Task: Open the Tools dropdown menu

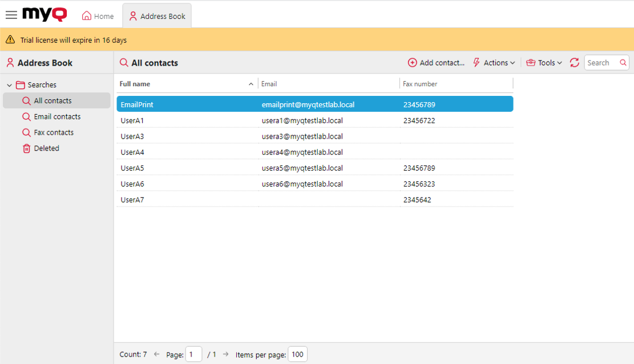Action: (x=544, y=63)
